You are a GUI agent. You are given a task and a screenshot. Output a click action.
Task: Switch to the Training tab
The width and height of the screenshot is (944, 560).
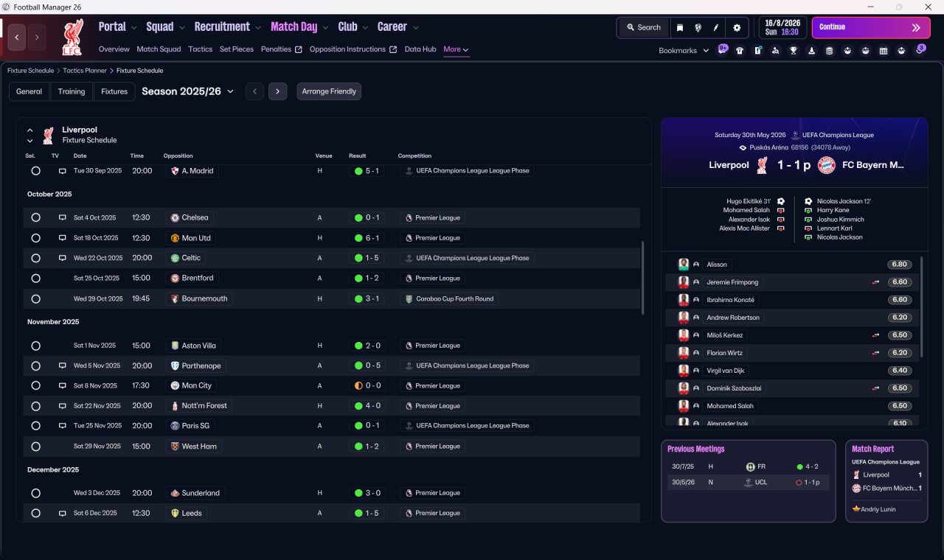point(72,91)
